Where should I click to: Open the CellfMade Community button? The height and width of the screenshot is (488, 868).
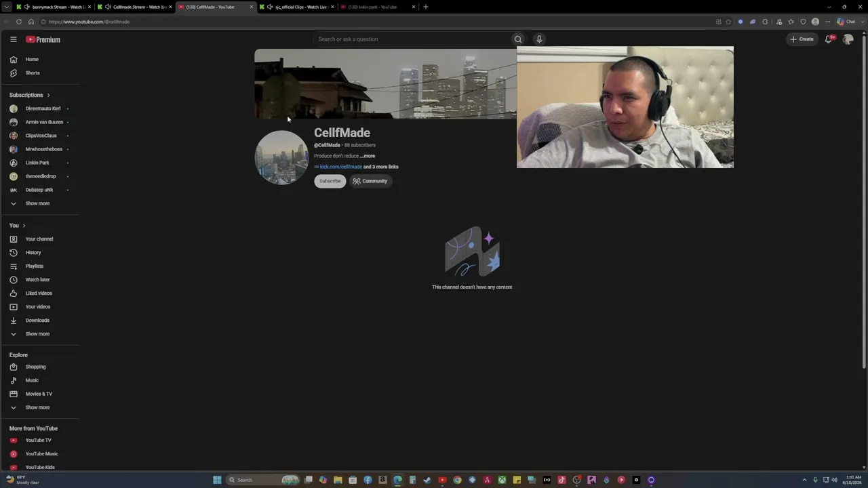pos(370,181)
